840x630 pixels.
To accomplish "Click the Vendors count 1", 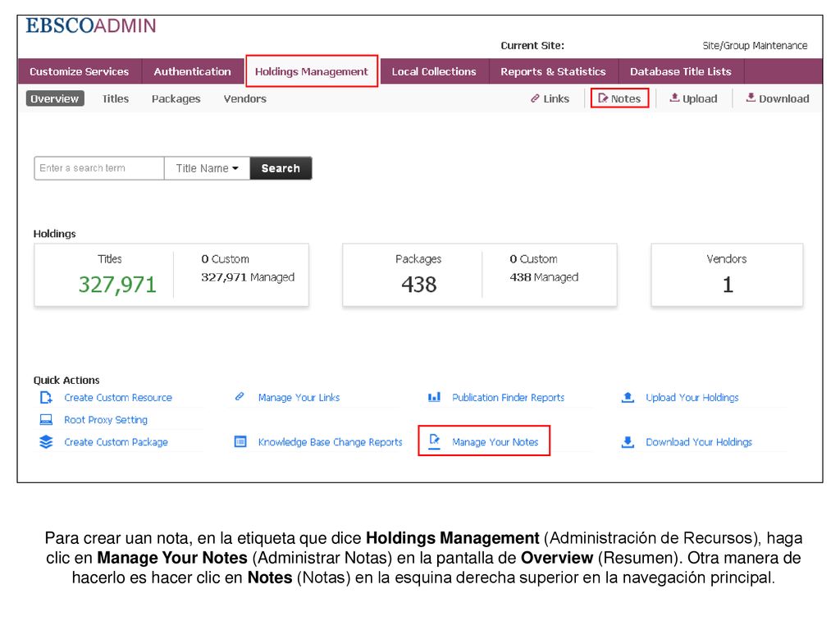I will (x=728, y=285).
